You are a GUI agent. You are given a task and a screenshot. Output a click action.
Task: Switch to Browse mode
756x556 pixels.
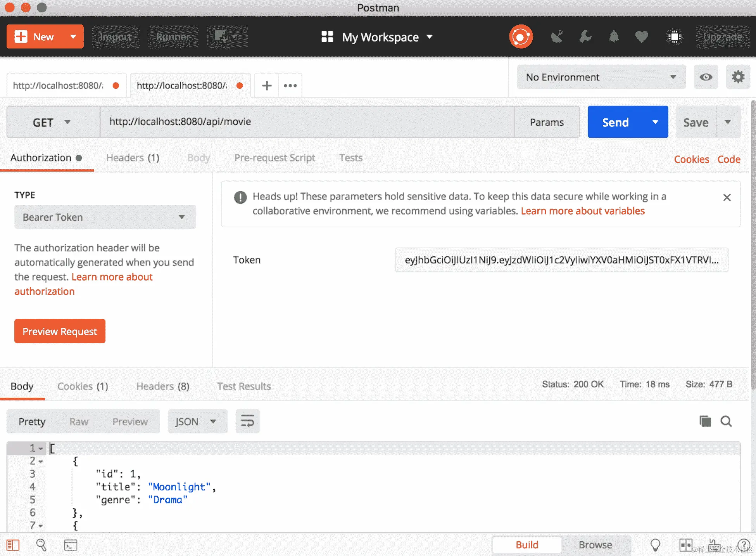click(x=595, y=545)
